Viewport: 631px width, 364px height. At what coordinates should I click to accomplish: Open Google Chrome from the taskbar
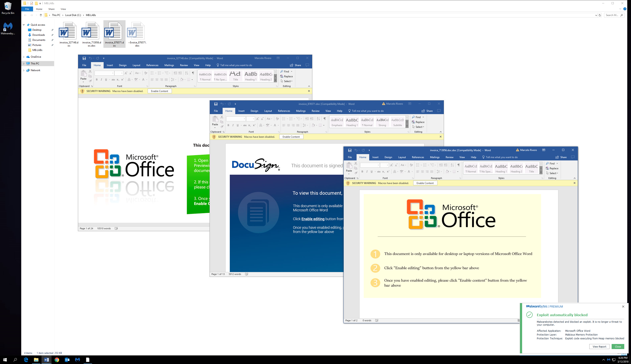click(57, 360)
